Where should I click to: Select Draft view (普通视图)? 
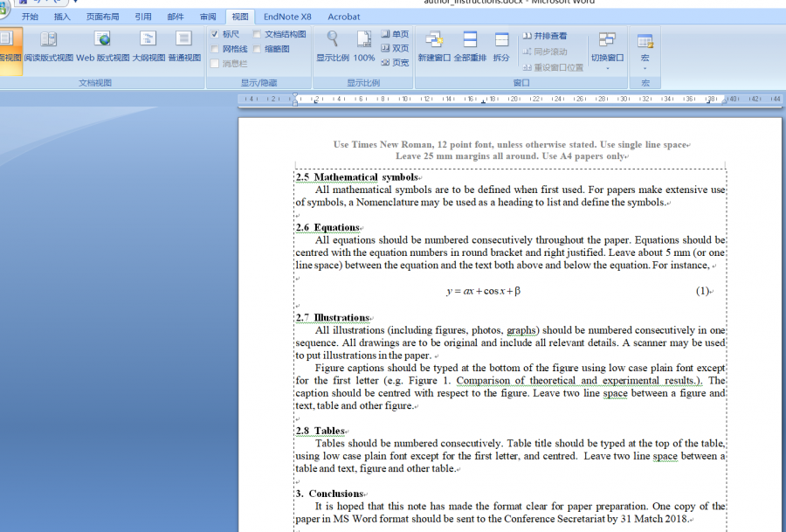183,47
